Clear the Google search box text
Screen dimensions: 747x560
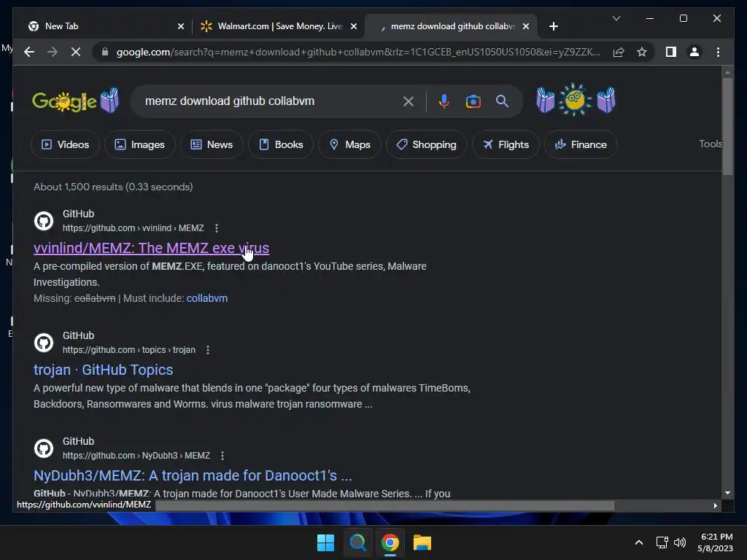point(409,101)
